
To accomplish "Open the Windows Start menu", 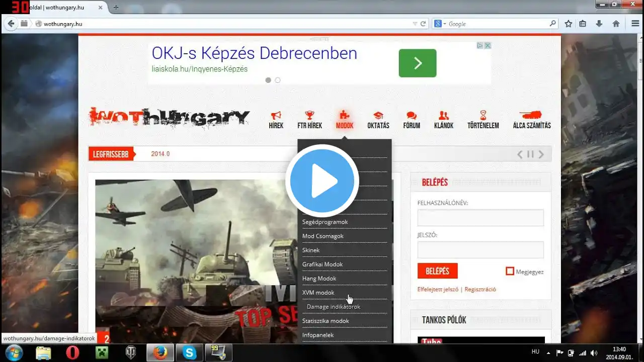I will [x=14, y=352].
